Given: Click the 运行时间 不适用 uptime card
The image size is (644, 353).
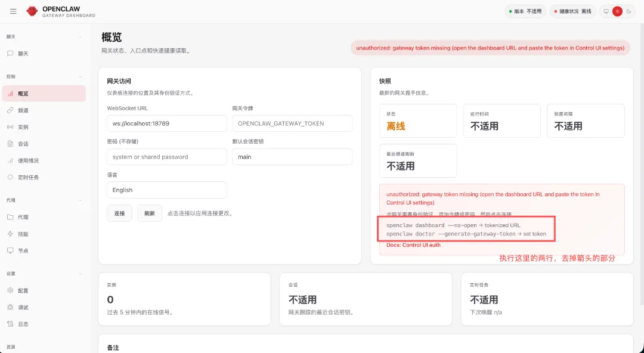Looking at the screenshot, I should (501, 121).
